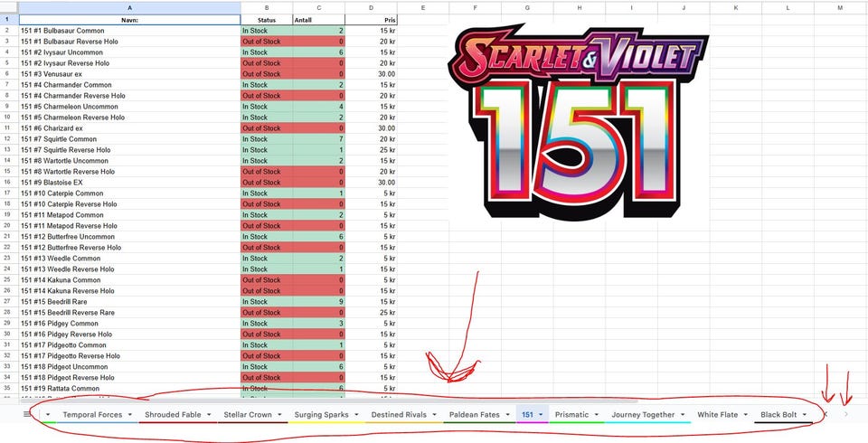Select column M header

[x=840, y=8]
